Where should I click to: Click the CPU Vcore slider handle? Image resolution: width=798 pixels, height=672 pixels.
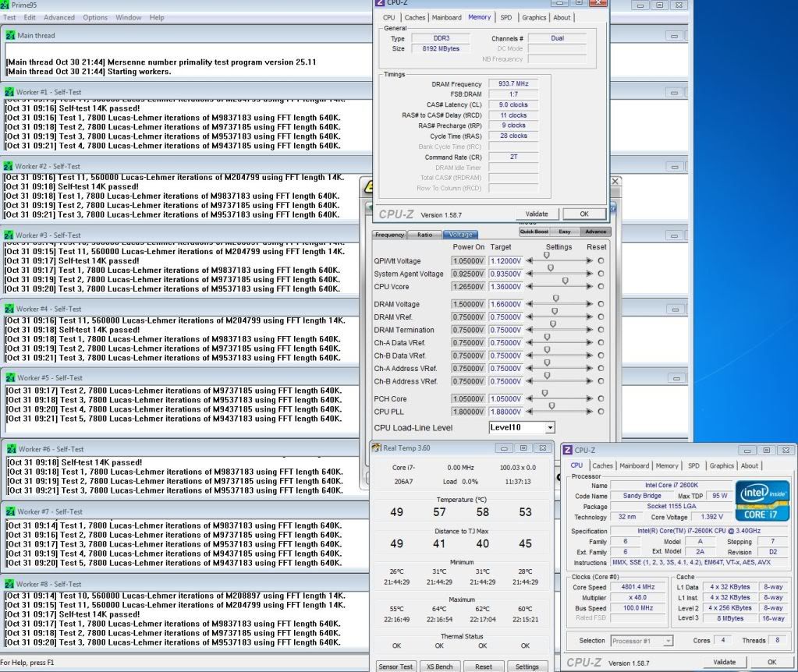[x=565, y=281]
